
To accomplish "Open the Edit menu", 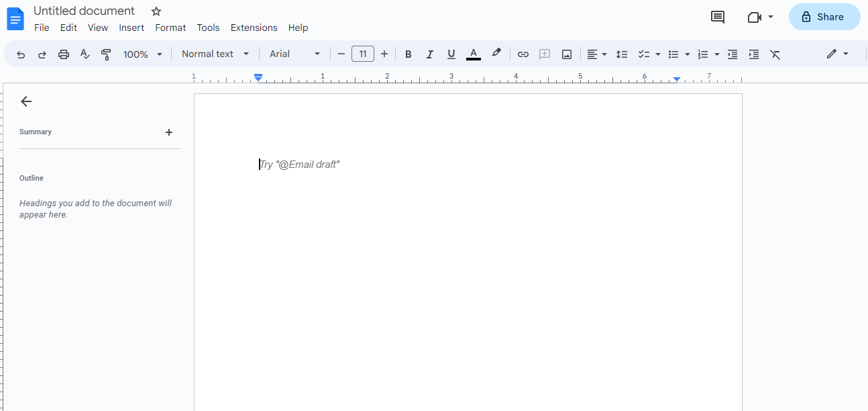I will 68,28.
